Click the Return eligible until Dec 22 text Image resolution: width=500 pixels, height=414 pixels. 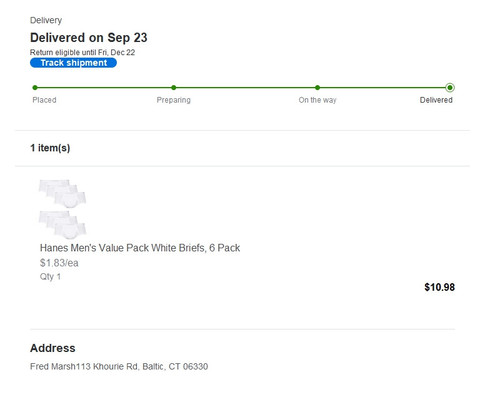coord(82,52)
